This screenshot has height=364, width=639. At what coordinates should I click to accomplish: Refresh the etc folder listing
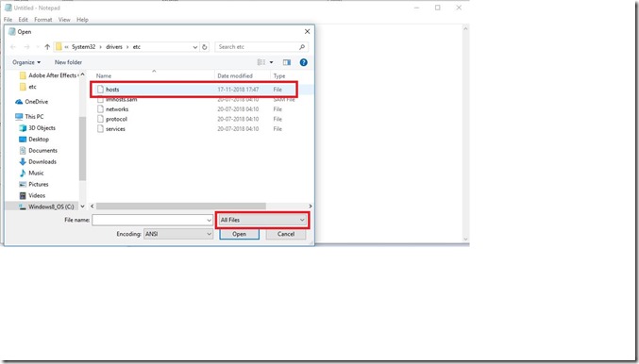pyautogui.click(x=205, y=47)
